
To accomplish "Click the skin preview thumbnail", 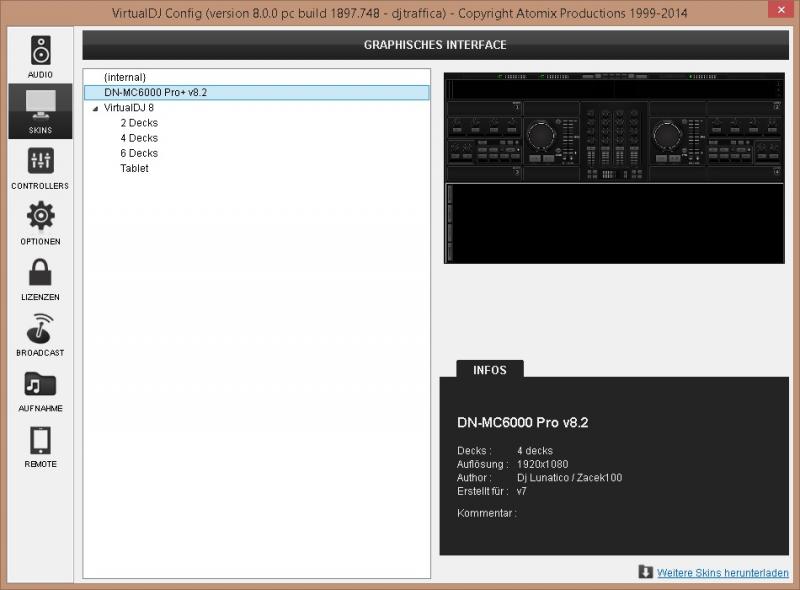I will pos(614,168).
